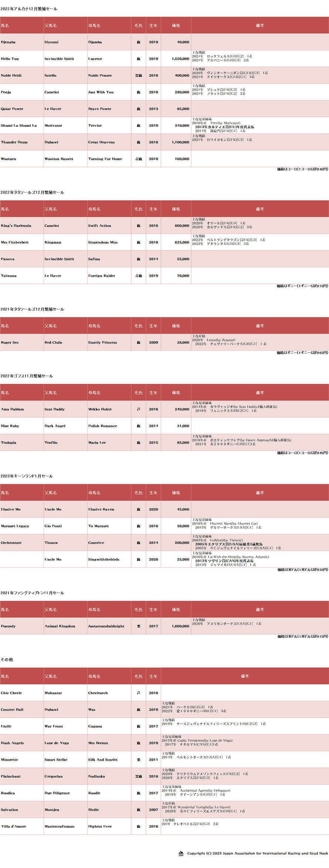Viewport: 329px width, 868px height.
Task: Click the price 1,600,000
Action: (180, 626)
